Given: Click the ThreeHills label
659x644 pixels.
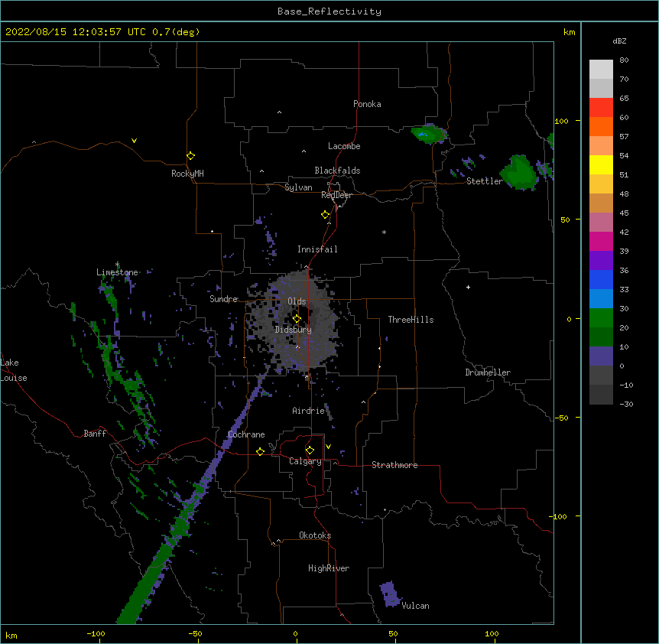Looking at the screenshot, I should (x=411, y=320).
